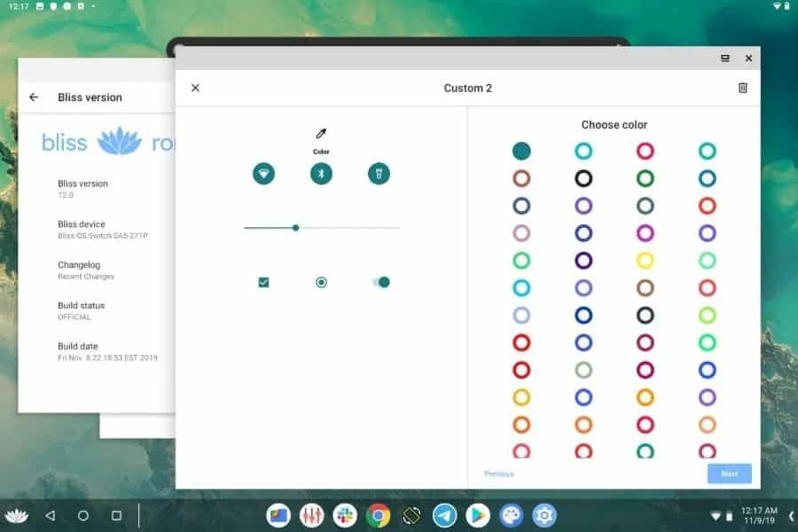Choose the solid teal color swatch
Screen dimensions: 798x532
pos(521,151)
